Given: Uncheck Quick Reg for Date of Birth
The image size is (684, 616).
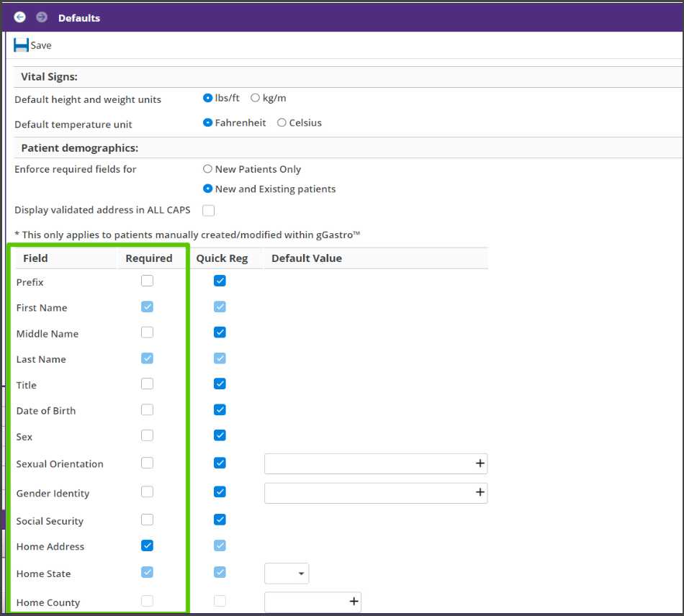Looking at the screenshot, I should (x=220, y=409).
